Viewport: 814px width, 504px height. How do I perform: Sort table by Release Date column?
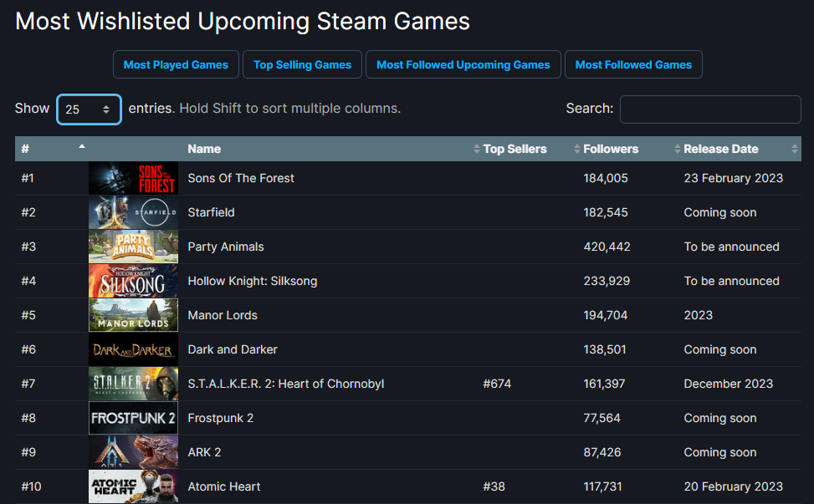(721, 149)
